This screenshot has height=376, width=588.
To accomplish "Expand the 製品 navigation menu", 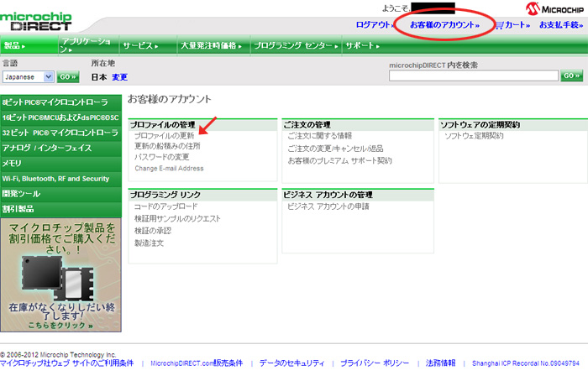I will pyautogui.click(x=16, y=45).
